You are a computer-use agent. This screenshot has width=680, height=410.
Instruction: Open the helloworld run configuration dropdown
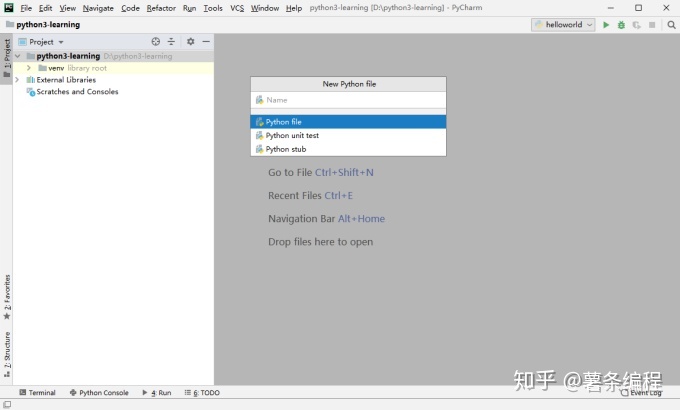tap(563, 25)
